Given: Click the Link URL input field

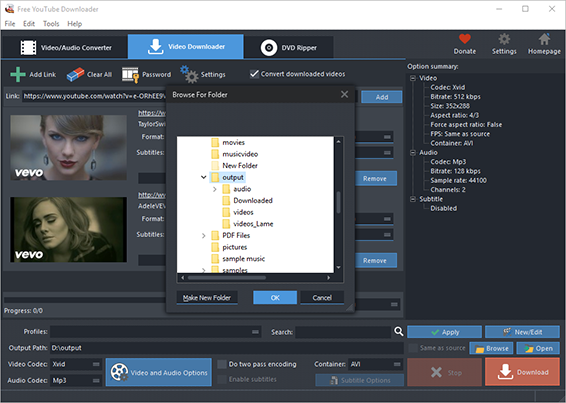Looking at the screenshot, I should [x=190, y=96].
